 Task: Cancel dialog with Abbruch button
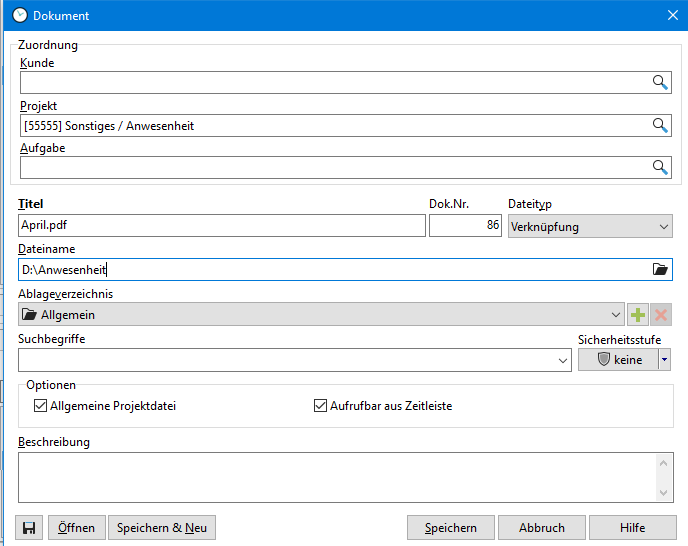[x=542, y=528]
